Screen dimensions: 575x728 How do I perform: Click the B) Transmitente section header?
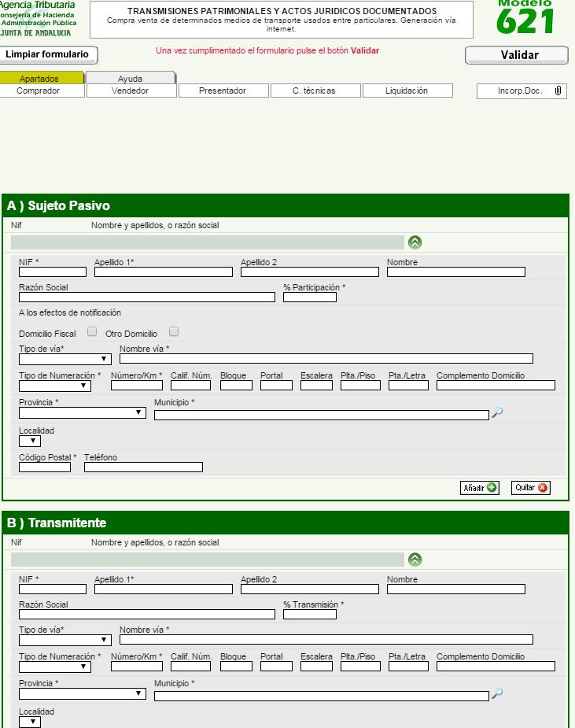pyautogui.click(x=286, y=523)
